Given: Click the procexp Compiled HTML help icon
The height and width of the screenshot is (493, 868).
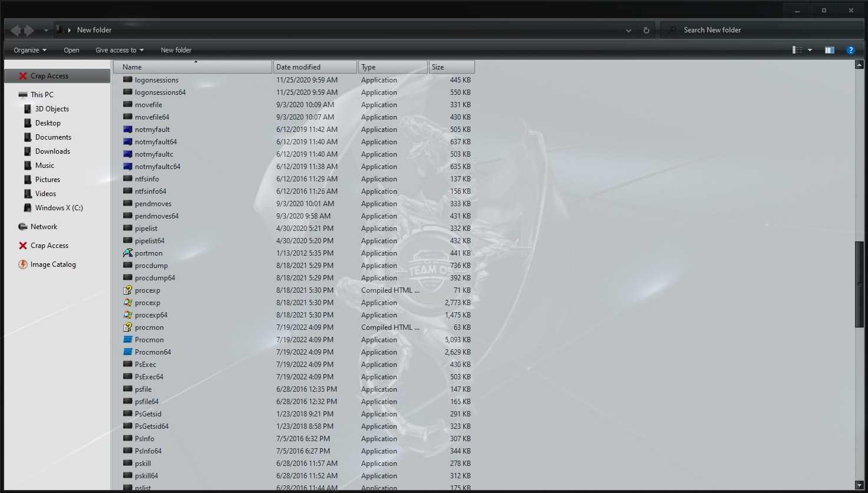Looking at the screenshot, I should coord(128,290).
